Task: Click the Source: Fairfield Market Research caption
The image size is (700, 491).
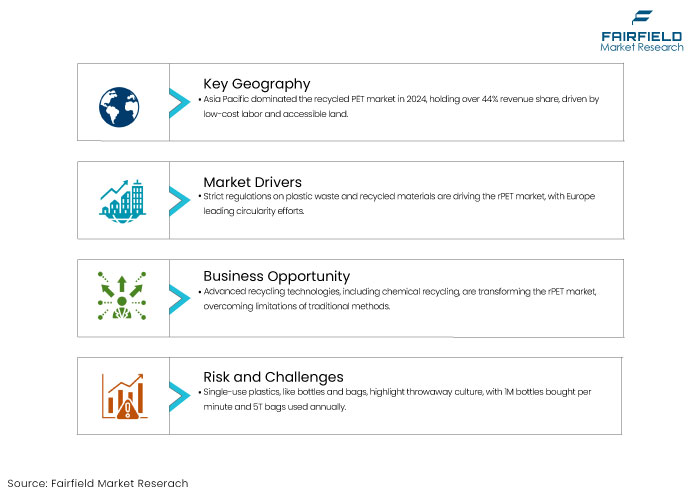Action: pyautogui.click(x=98, y=483)
